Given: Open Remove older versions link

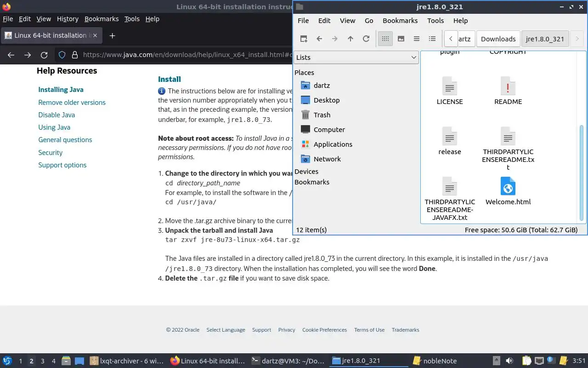Looking at the screenshot, I should click(x=72, y=103).
